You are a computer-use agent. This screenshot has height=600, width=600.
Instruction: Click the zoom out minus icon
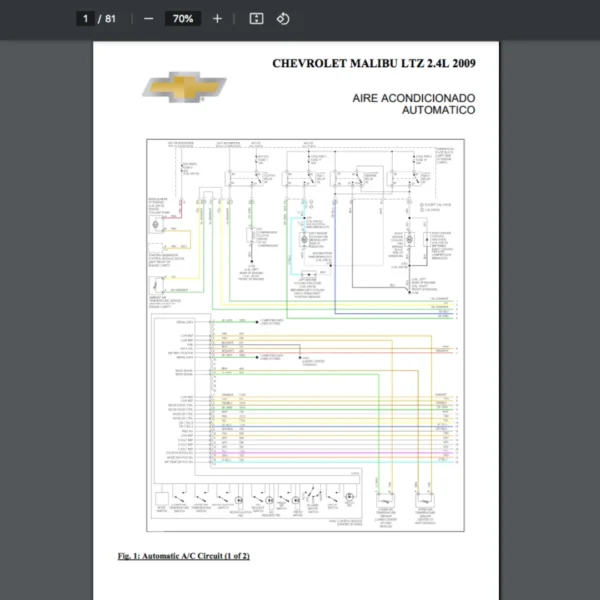click(149, 19)
